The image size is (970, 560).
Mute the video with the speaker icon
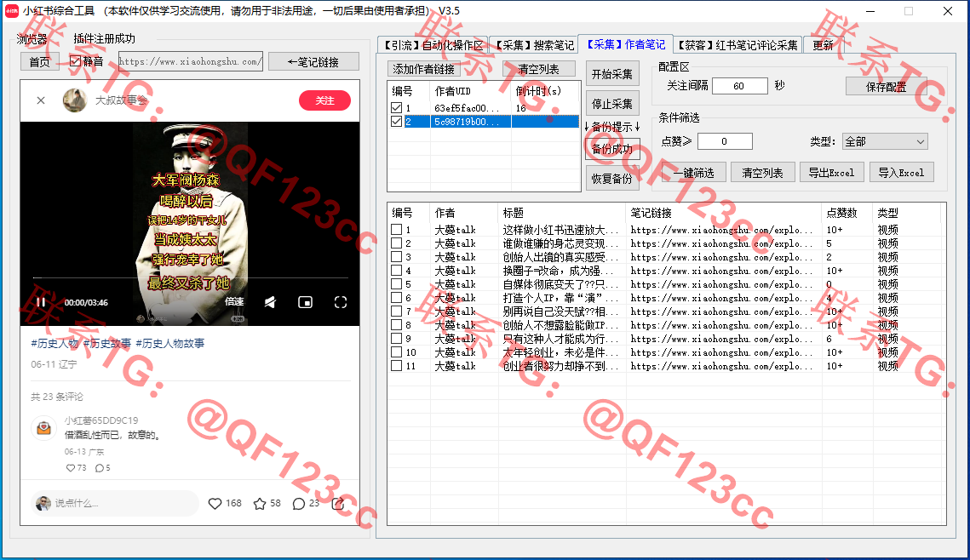point(270,302)
